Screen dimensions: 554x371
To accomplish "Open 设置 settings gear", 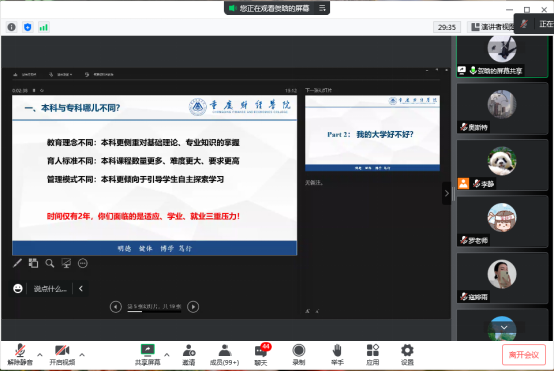I will (407, 355).
